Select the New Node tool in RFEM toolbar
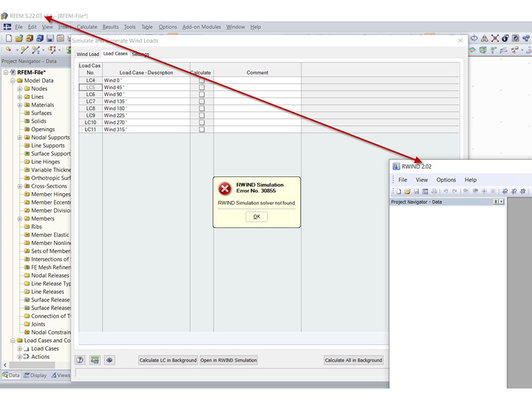The image size is (532, 399). pos(8,50)
